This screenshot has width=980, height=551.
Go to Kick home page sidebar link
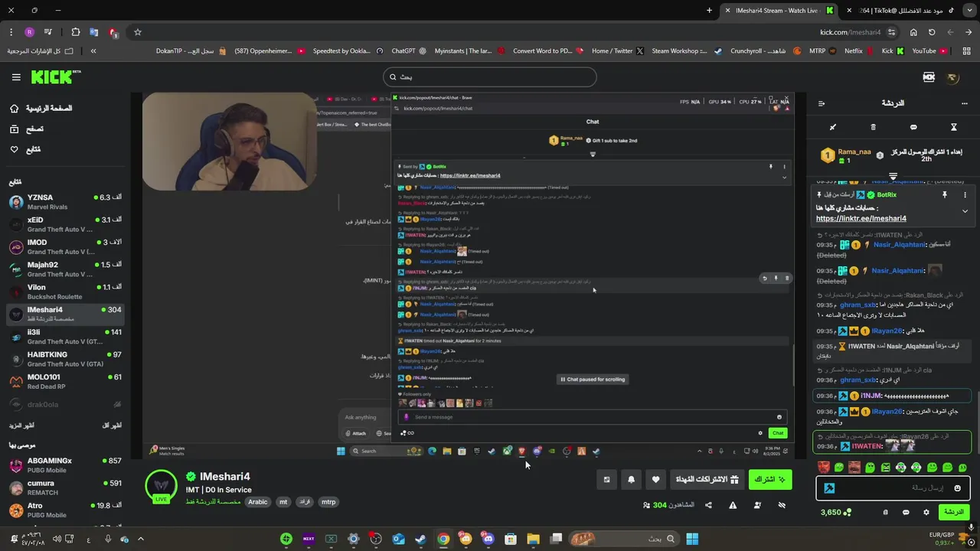click(x=41, y=109)
